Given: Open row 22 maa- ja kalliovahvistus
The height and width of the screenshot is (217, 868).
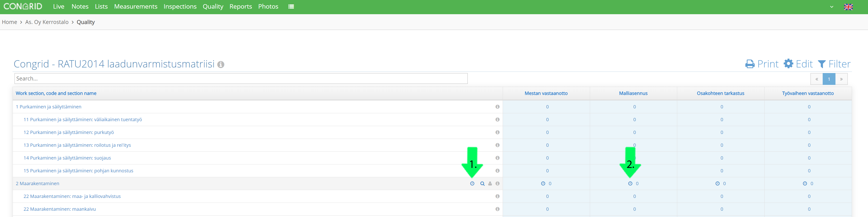Looking at the screenshot, I should (72, 196).
